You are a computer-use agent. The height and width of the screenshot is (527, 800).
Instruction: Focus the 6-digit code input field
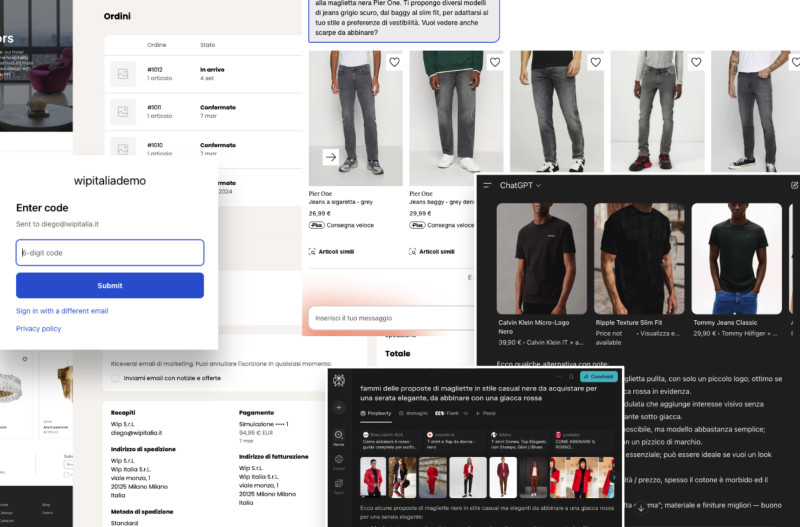110,252
